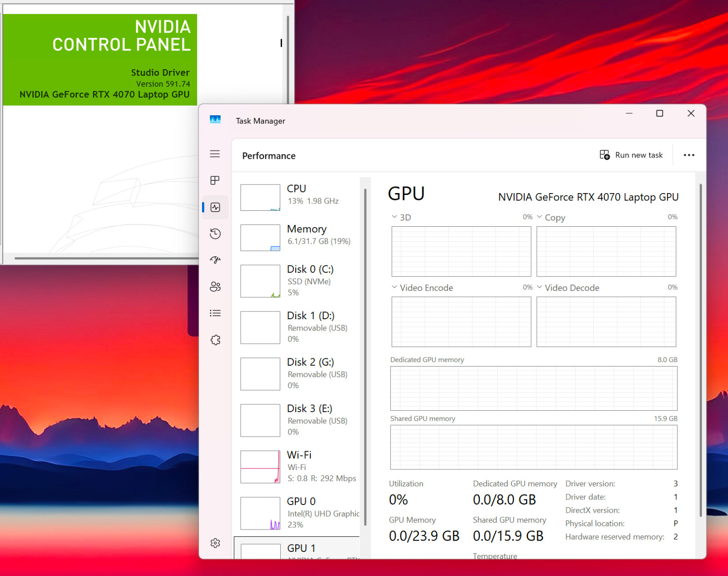Click the 'Task Manager' window title

click(260, 121)
